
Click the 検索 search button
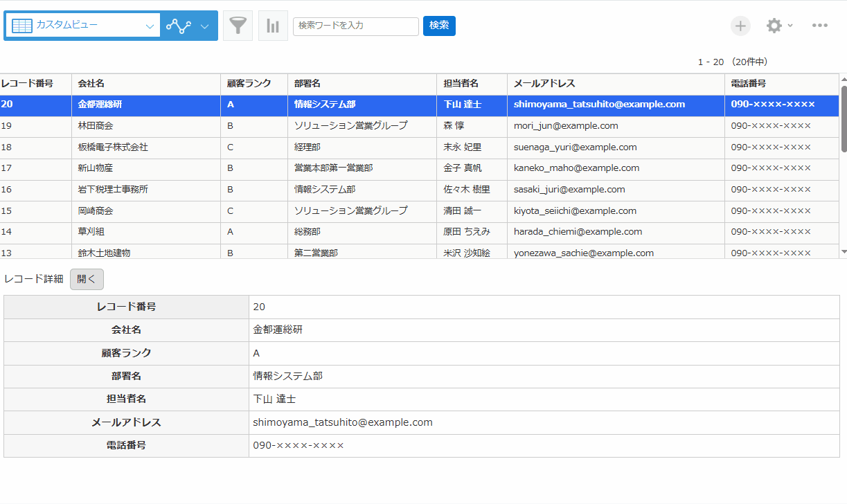[x=439, y=26]
